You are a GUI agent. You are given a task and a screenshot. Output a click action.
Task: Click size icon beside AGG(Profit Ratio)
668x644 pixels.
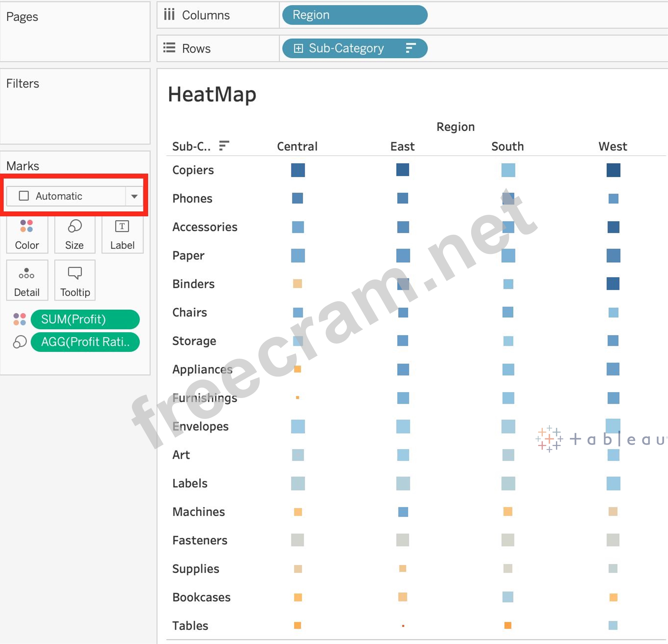20,342
